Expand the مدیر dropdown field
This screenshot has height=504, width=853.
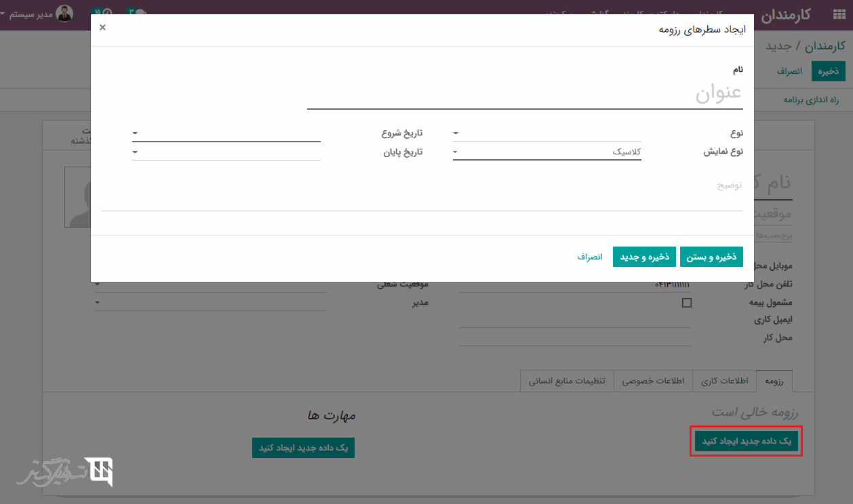(210, 303)
